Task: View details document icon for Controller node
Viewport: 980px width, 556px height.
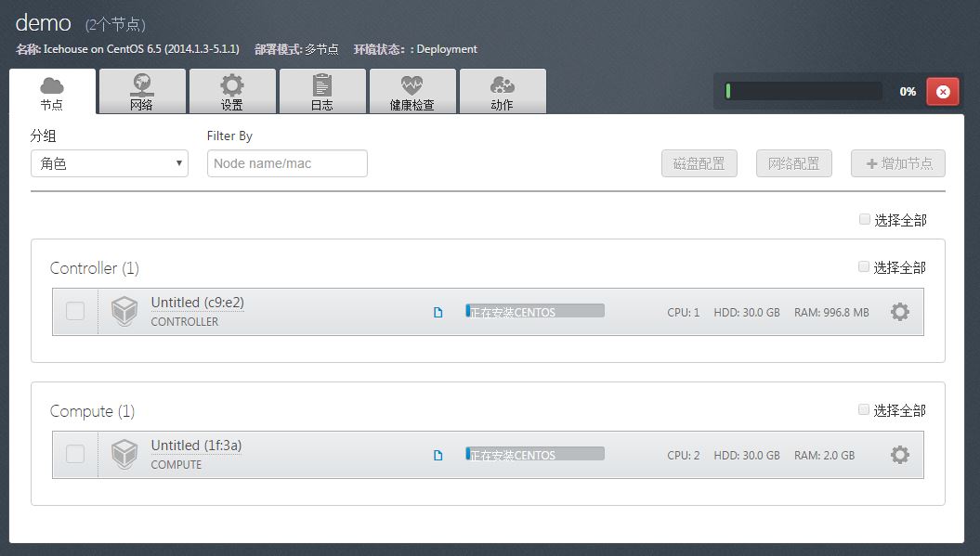Action: click(x=438, y=312)
